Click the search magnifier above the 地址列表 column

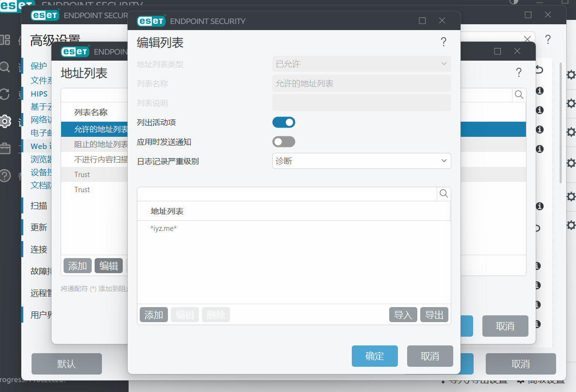[444, 194]
